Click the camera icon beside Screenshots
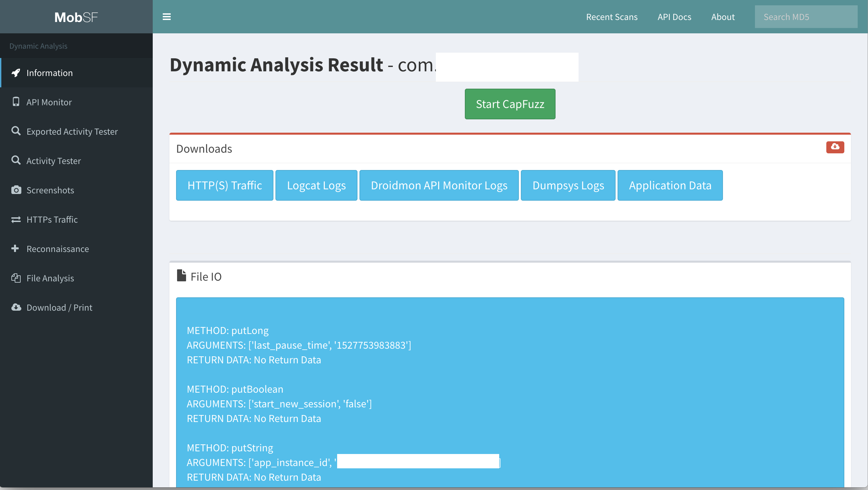 coord(16,190)
